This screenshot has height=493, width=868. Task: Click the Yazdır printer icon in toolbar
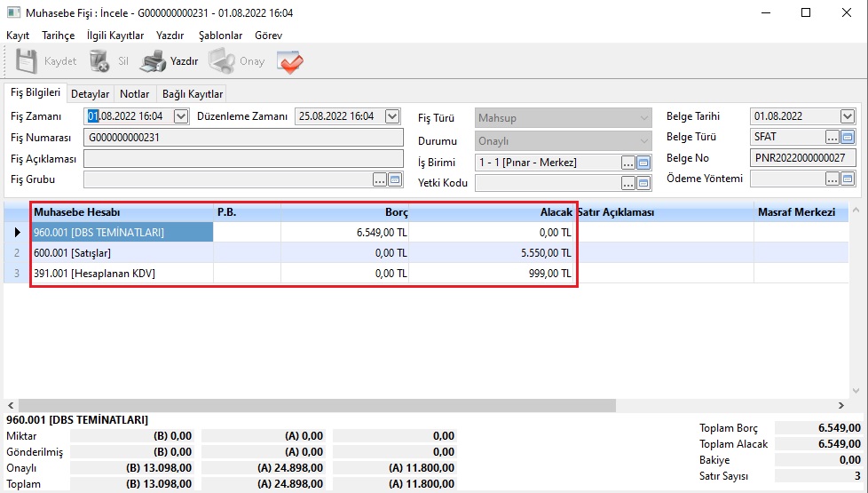tap(154, 62)
